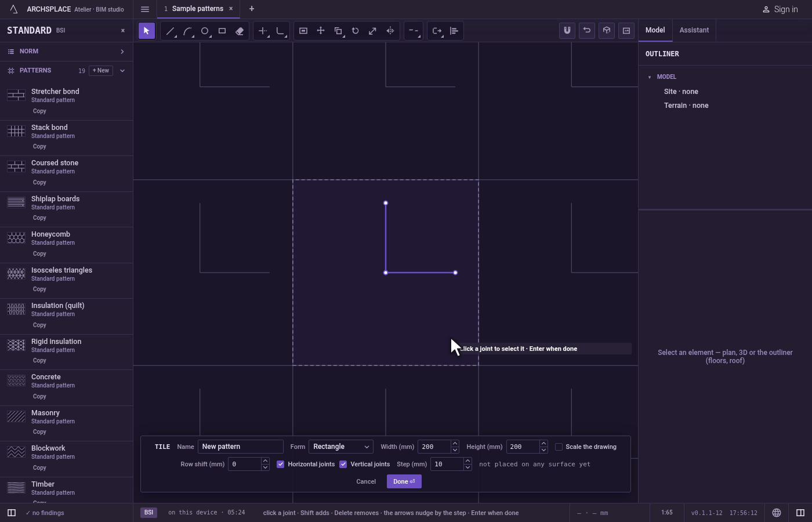Add a new tab with plus
812x522 pixels.
(x=252, y=9)
